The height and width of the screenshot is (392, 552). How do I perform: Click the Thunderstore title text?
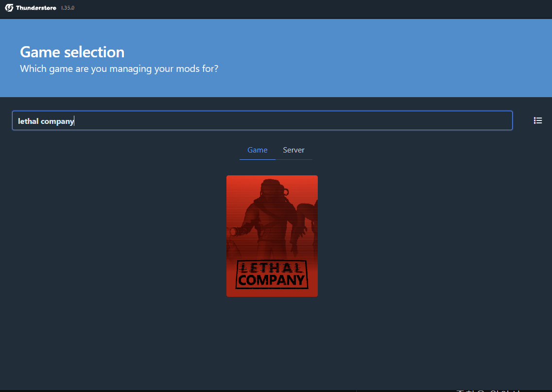pos(36,8)
